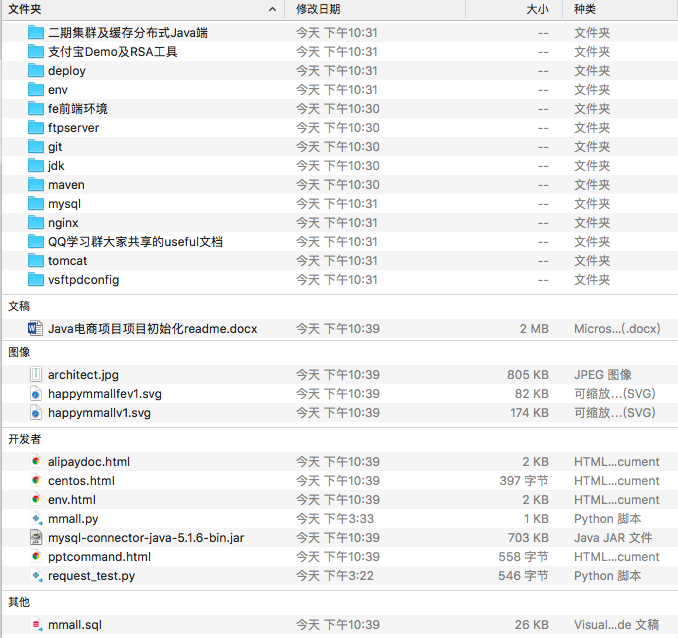Click the architect.jpg image file icon
This screenshot has height=638, width=678.
tap(36, 375)
